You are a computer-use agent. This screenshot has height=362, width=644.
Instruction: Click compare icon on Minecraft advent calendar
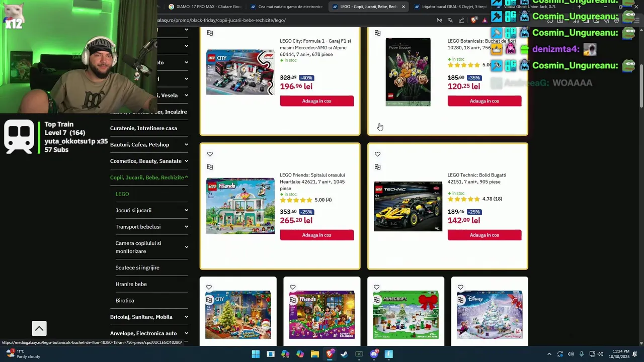376,300
